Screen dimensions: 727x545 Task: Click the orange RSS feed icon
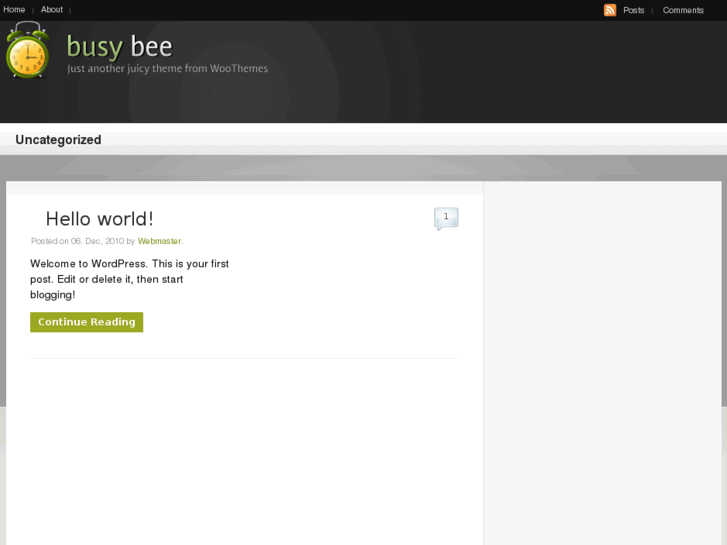tap(610, 10)
